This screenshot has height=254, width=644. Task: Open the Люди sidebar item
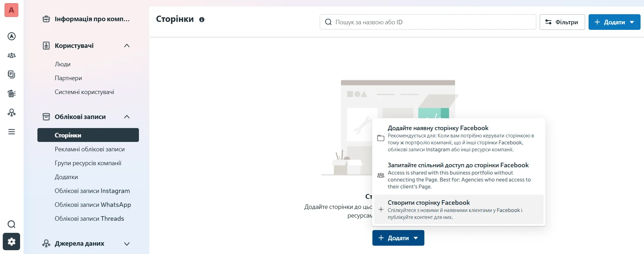pos(63,64)
